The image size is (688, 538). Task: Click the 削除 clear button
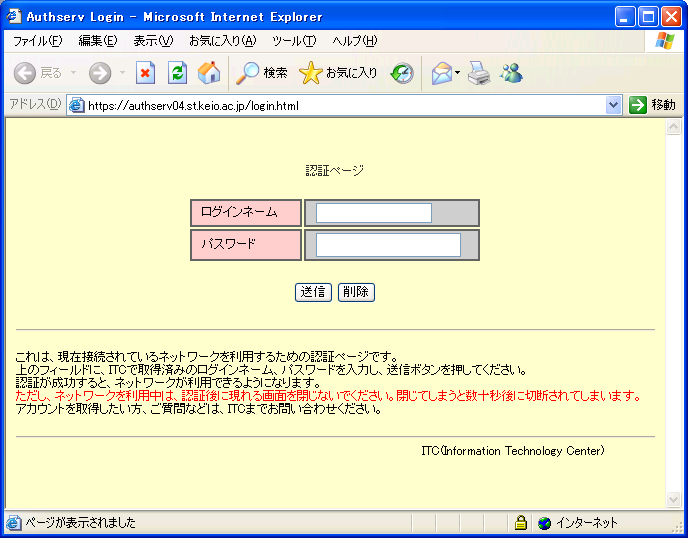click(x=356, y=292)
